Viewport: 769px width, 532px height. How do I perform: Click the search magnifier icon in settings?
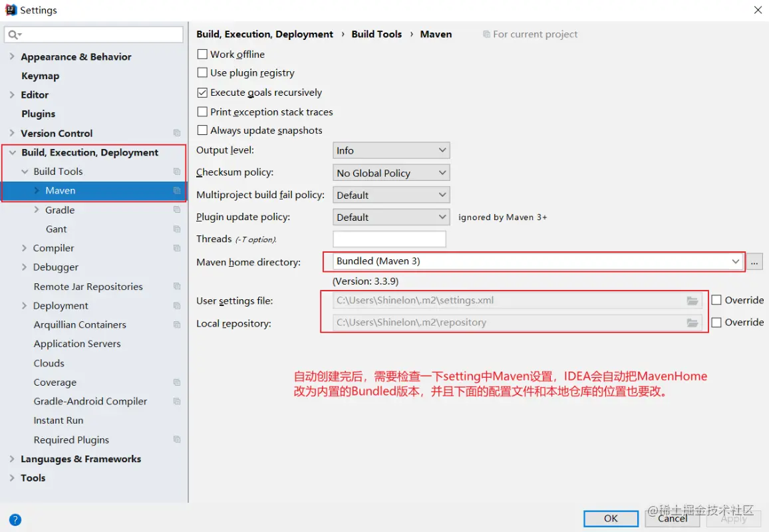click(14, 35)
